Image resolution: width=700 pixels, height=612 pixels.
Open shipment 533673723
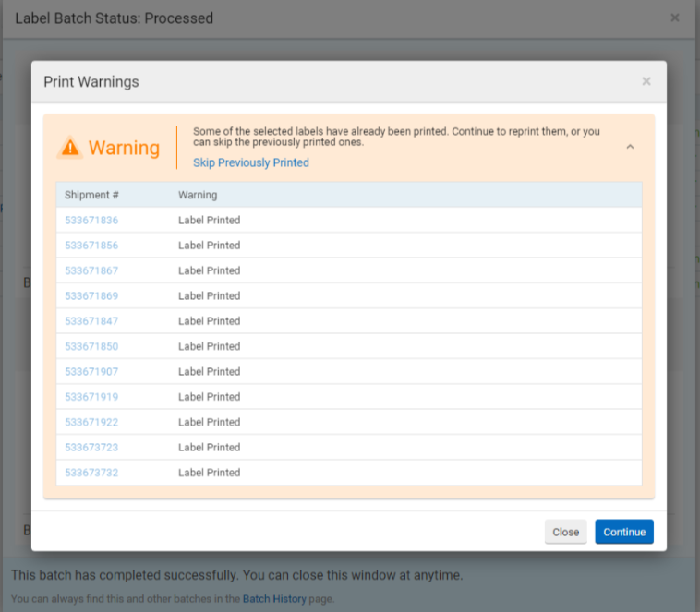pos(91,447)
